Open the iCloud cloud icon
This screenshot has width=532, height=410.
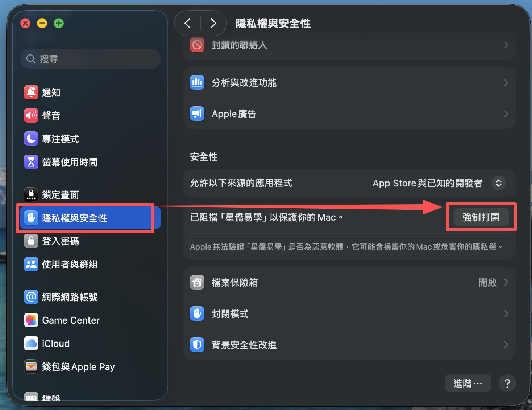pos(31,343)
